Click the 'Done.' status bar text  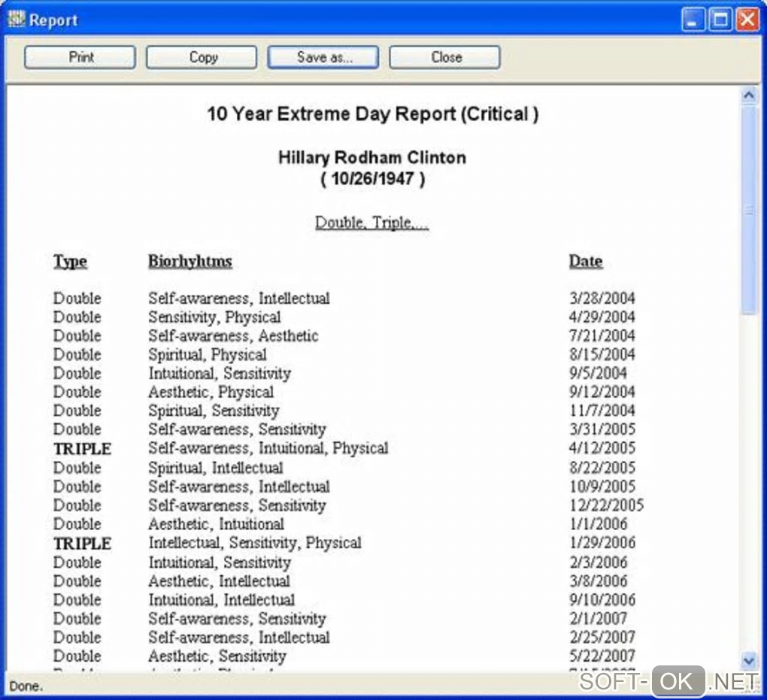[26, 686]
